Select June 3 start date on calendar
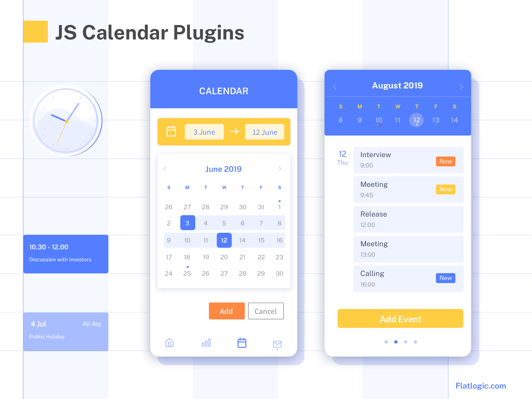 (x=188, y=223)
